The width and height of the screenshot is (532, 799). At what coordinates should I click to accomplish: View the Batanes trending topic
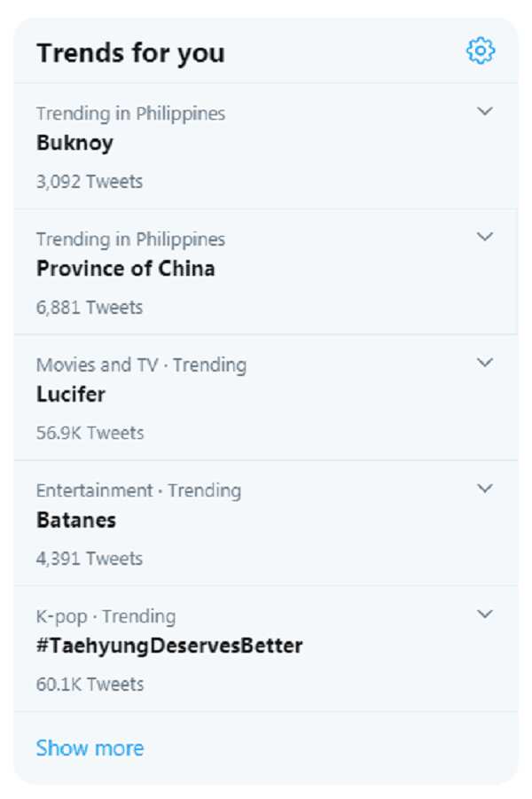coord(76,521)
